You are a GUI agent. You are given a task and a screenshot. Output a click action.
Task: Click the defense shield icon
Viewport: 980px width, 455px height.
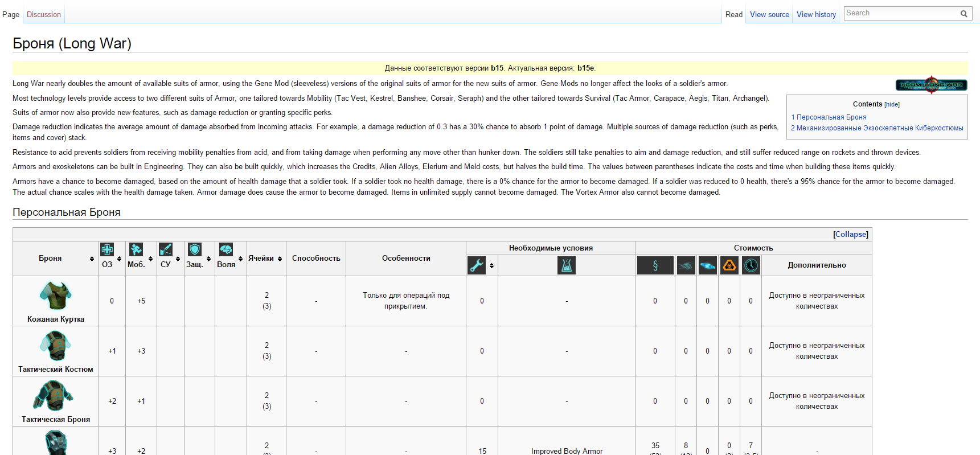click(195, 249)
